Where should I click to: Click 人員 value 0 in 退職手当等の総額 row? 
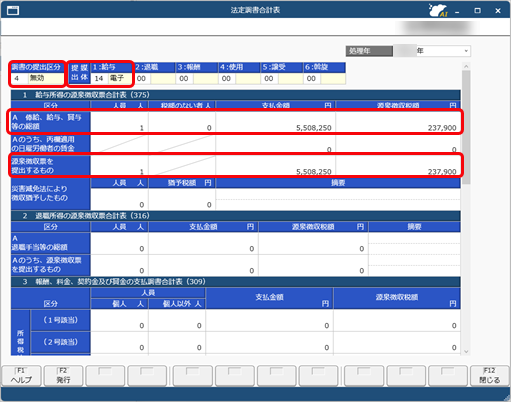coord(119,243)
